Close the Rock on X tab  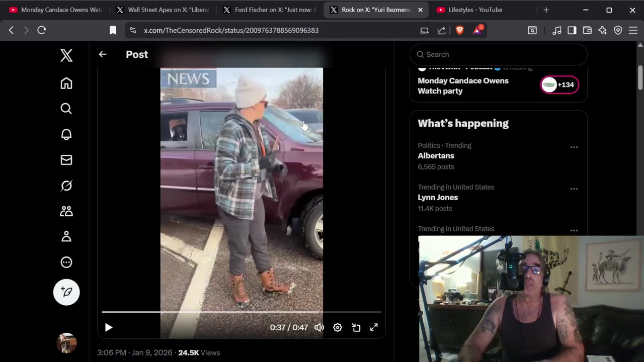[420, 10]
